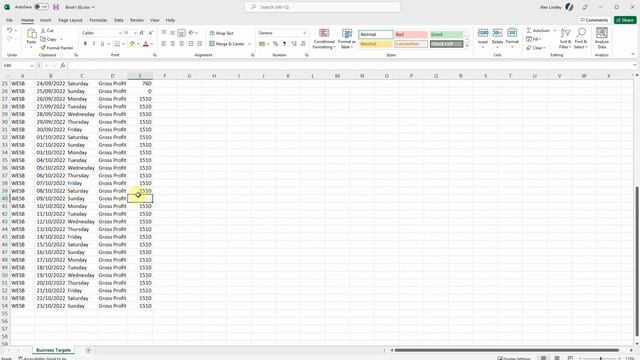
Task: Click the Delete cells icon
Action: pos(498,33)
